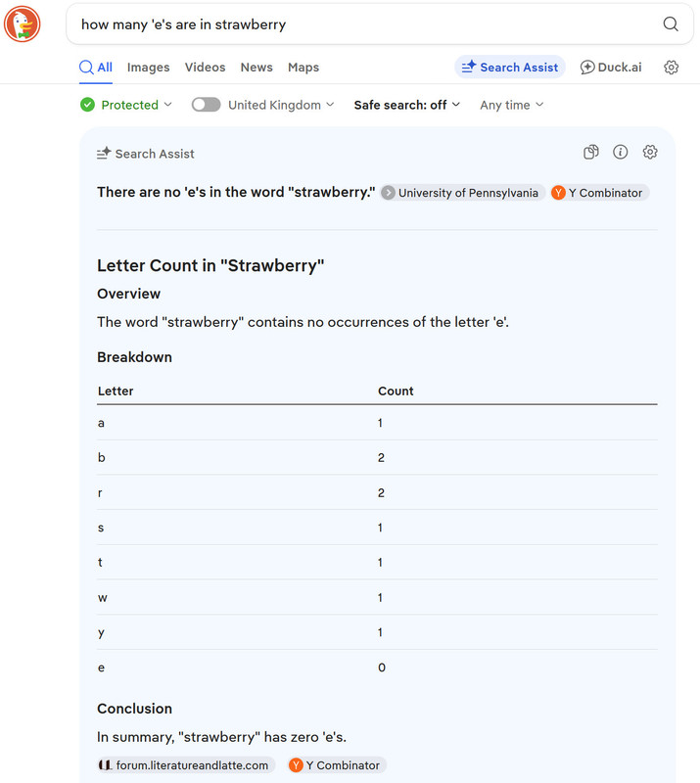Toggle the Search Assist button

510,67
